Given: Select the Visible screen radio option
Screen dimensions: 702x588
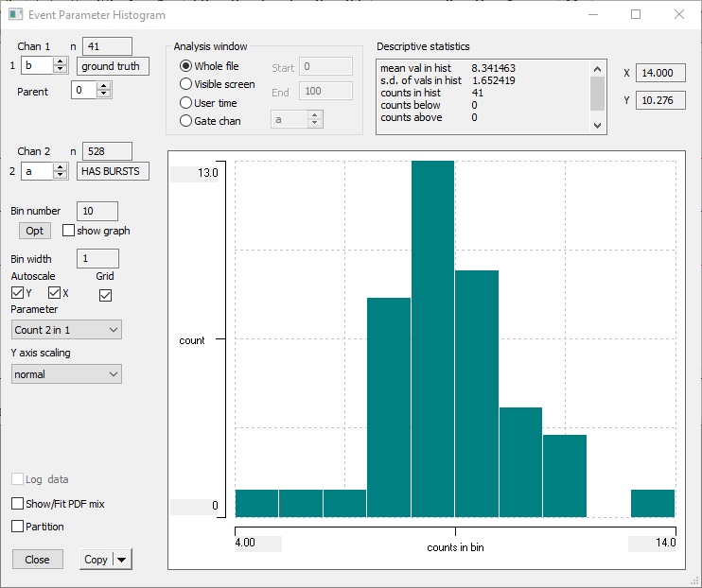Looking at the screenshot, I should 185,84.
